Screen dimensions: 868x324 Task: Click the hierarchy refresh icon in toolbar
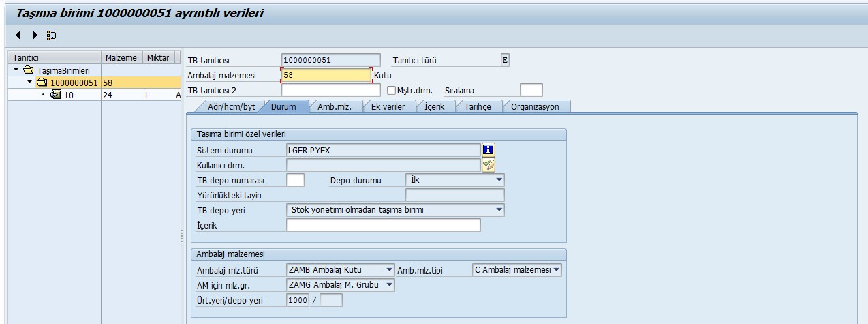52,35
